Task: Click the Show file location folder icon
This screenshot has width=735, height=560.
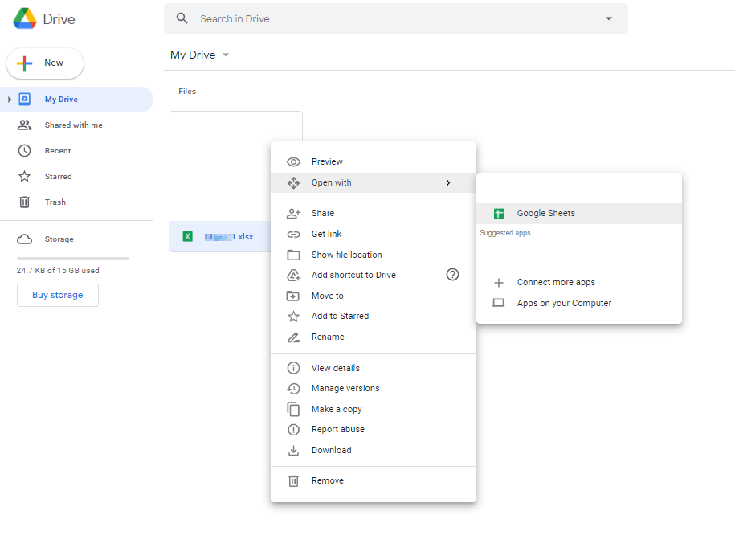Action: coord(293,255)
